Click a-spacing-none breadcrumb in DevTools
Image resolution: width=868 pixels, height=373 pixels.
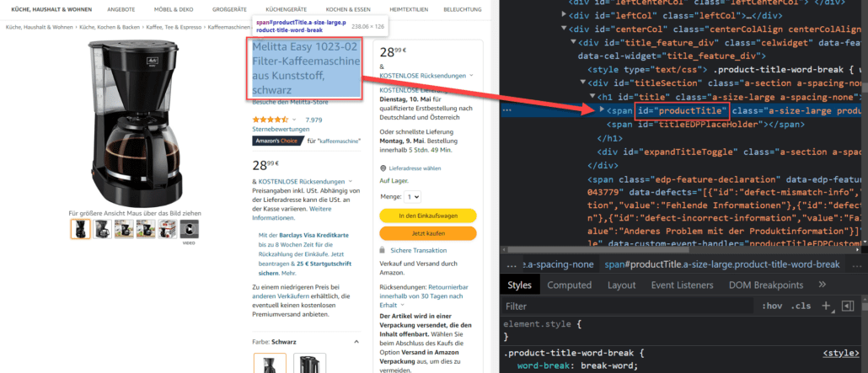(x=557, y=264)
